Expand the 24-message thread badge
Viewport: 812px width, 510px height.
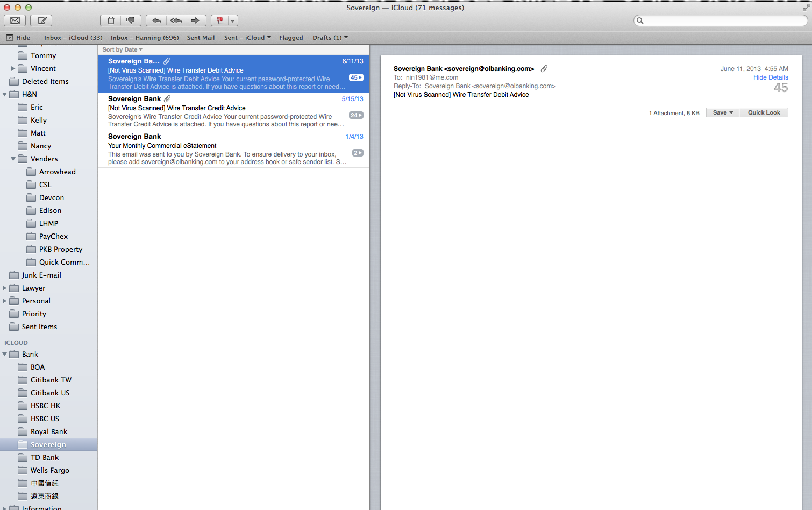356,115
